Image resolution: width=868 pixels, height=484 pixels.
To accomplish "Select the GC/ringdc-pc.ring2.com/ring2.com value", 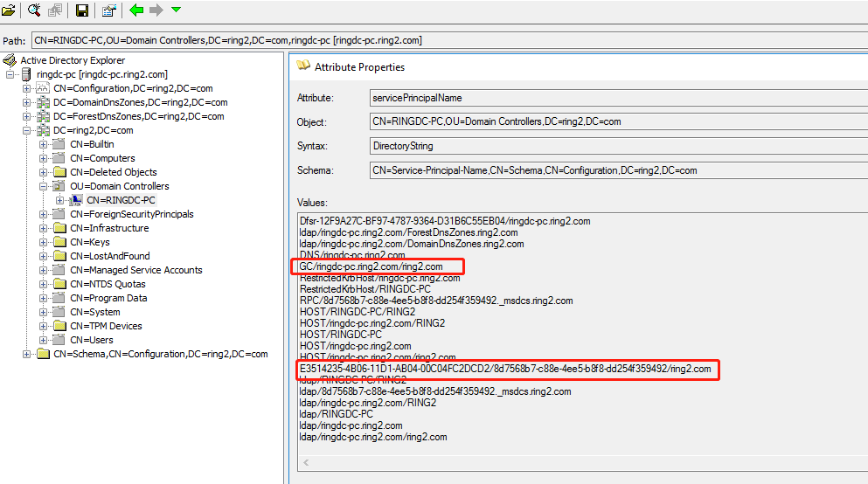I will [371, 266].
